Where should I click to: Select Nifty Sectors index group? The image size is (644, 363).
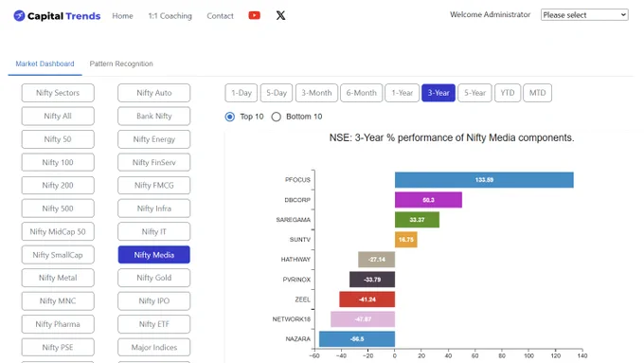pos(58,93)
